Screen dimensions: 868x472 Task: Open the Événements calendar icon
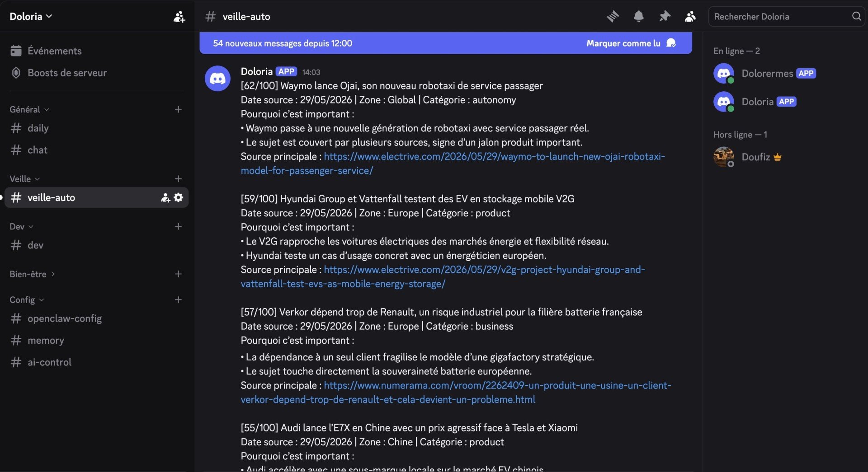coord(16,51)
